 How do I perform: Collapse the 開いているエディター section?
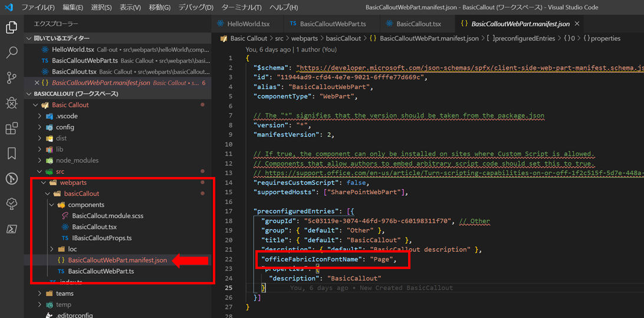pyautogui.click(x=117, y=38)
